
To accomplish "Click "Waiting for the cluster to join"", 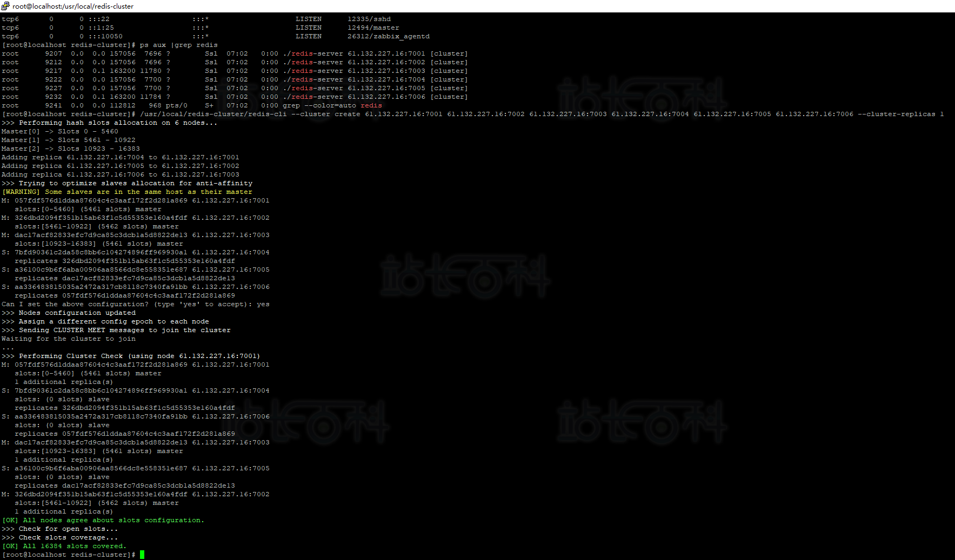I will coord(69,339).
